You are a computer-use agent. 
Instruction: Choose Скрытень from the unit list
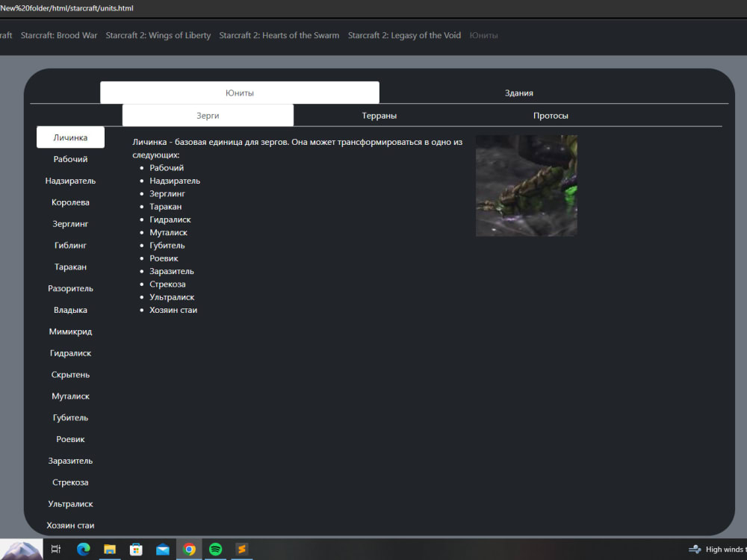[70, 374]
